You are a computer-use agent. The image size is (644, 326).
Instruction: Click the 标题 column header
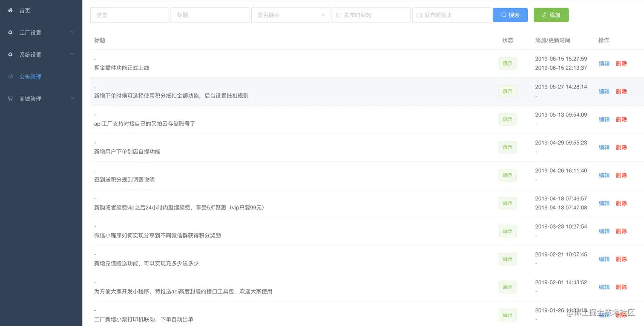click(x=100, y=40)
